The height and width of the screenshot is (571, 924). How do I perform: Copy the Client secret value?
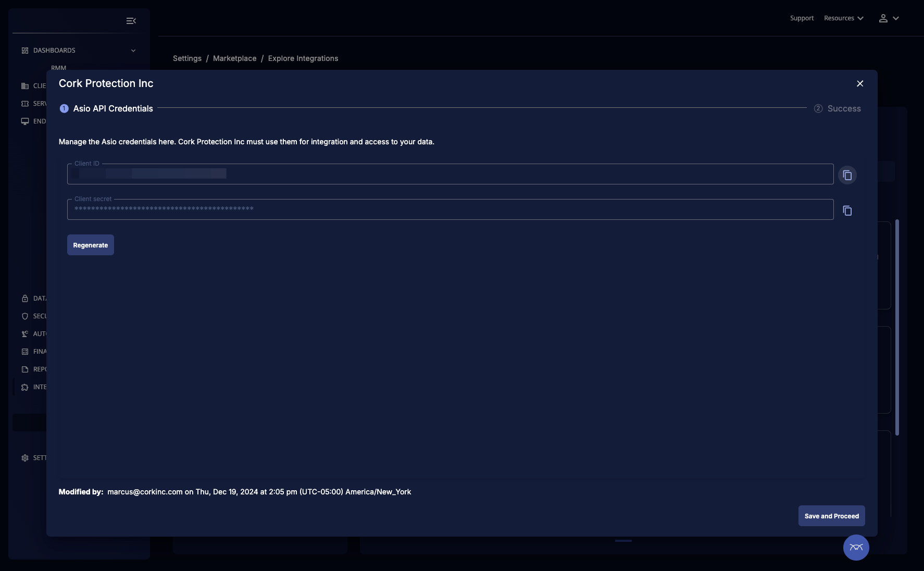[x=847, y=210]
